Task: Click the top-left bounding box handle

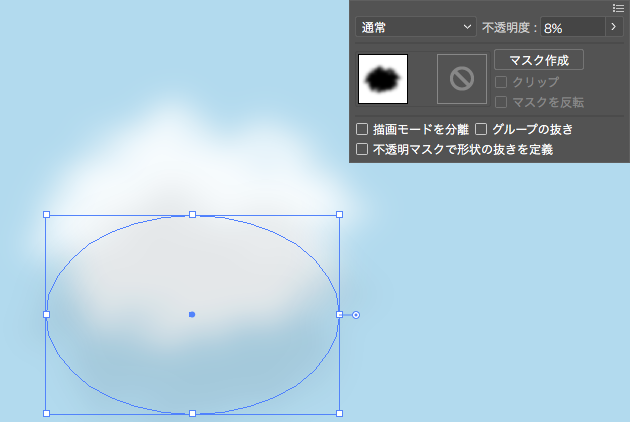Action: 47,215
